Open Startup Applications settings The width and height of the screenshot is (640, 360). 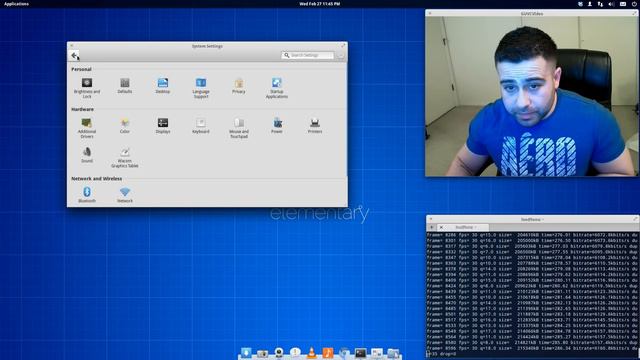click(277, 87)
